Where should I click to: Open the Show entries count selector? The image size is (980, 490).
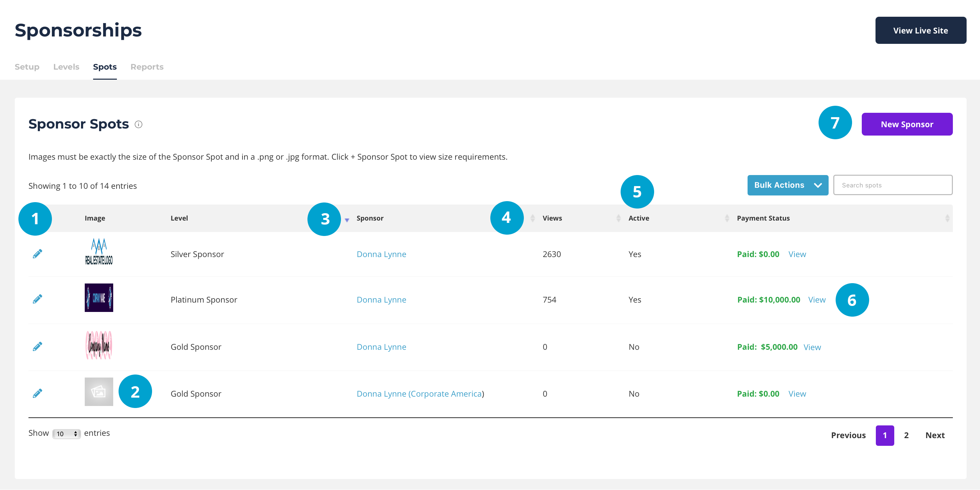(x=67, y=434)
